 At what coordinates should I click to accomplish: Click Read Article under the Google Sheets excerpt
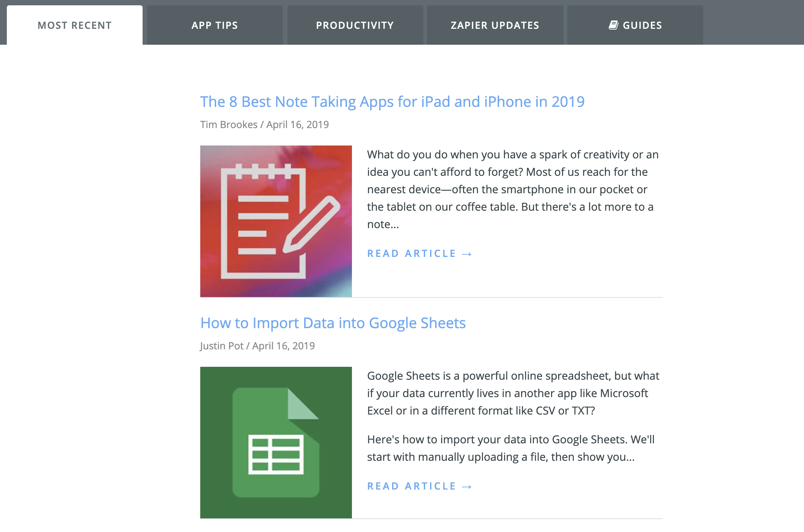(419, 486)
